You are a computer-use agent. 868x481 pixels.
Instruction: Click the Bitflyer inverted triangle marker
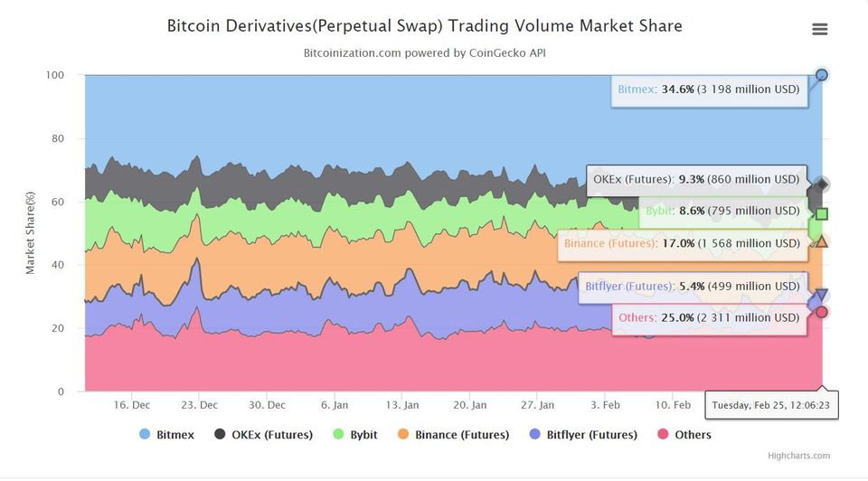point(822,295)
